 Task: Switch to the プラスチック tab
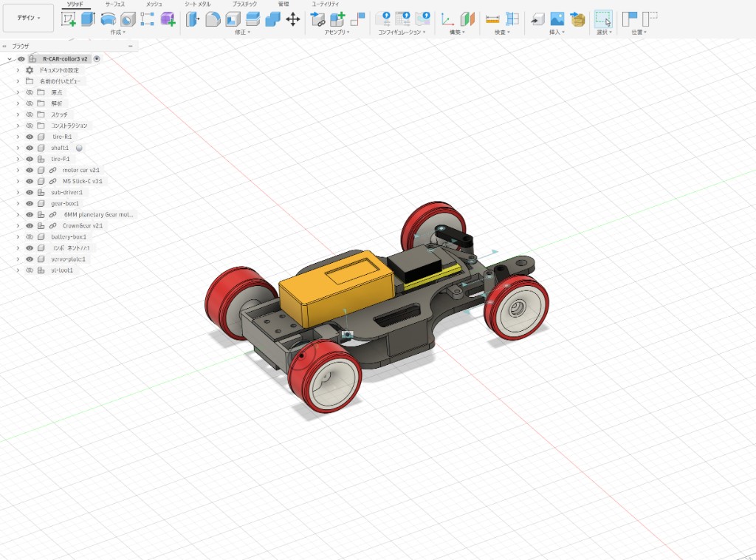244,4
